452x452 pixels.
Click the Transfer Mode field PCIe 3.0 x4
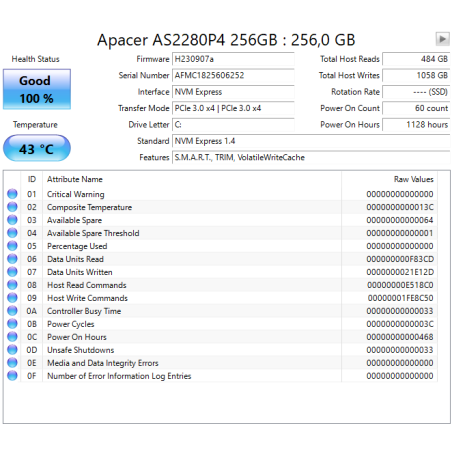(x=233, y=108)
